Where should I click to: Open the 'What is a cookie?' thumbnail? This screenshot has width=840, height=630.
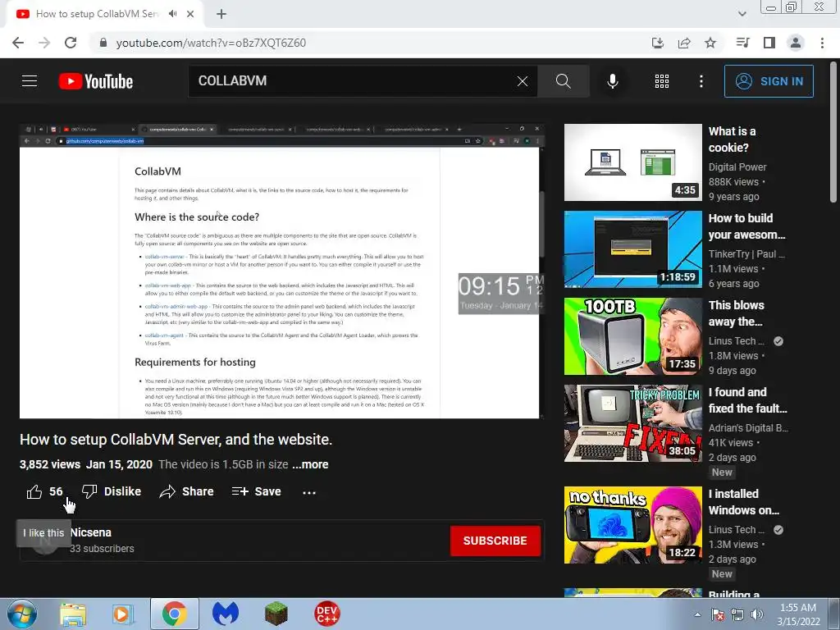633,162
